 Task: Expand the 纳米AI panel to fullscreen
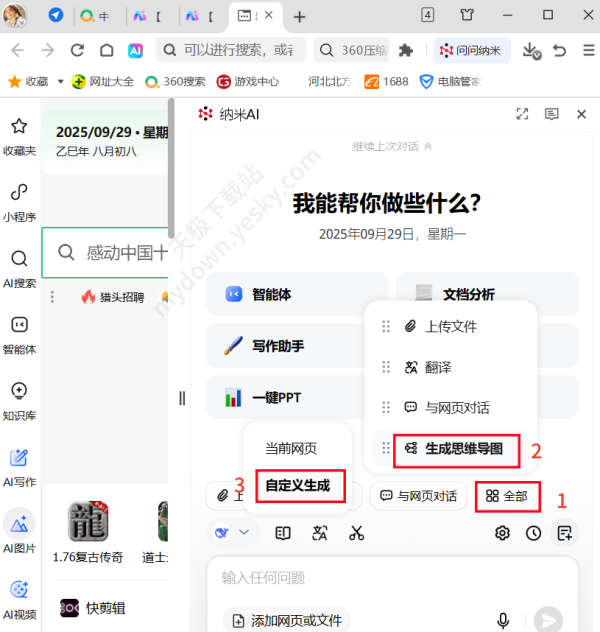click(521, 114)
